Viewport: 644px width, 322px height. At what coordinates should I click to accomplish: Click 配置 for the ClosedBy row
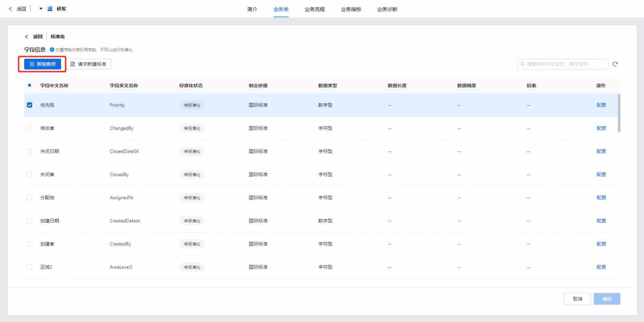click(601, 174)
